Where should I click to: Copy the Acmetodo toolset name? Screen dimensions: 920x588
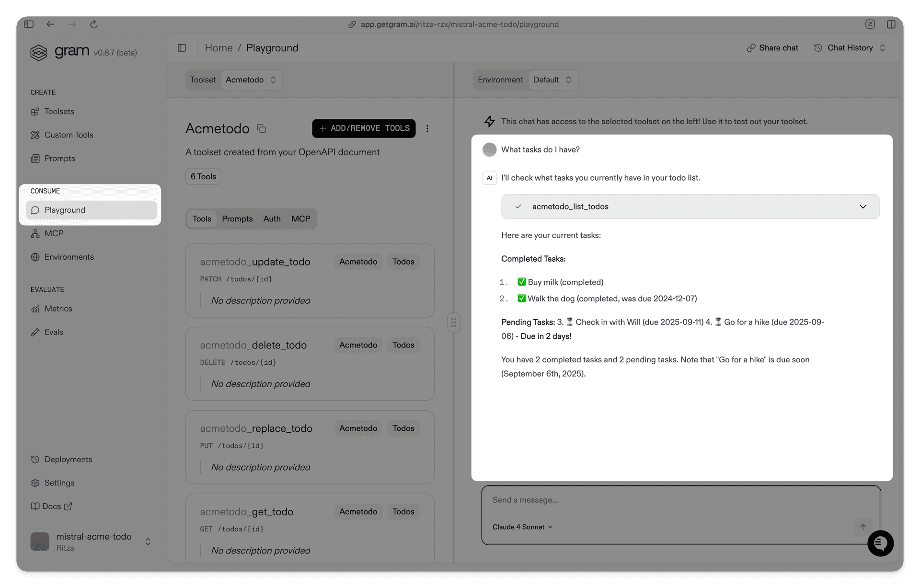tap(261, 128)
